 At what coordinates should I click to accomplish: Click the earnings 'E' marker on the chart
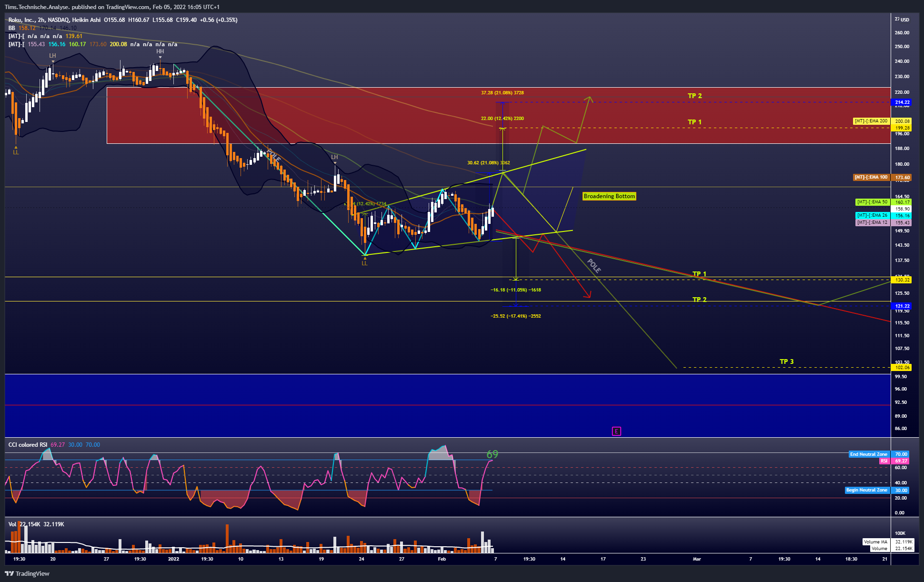[616, 431]
